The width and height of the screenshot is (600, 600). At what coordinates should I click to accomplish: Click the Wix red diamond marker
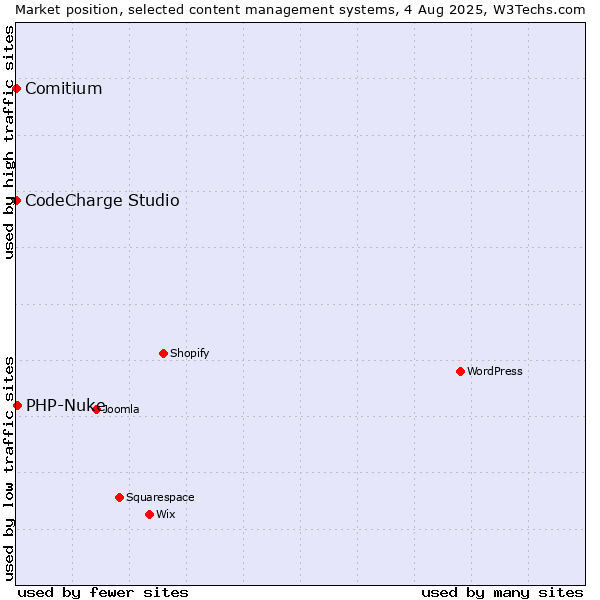pyautogui.click(x=150, y=515)
